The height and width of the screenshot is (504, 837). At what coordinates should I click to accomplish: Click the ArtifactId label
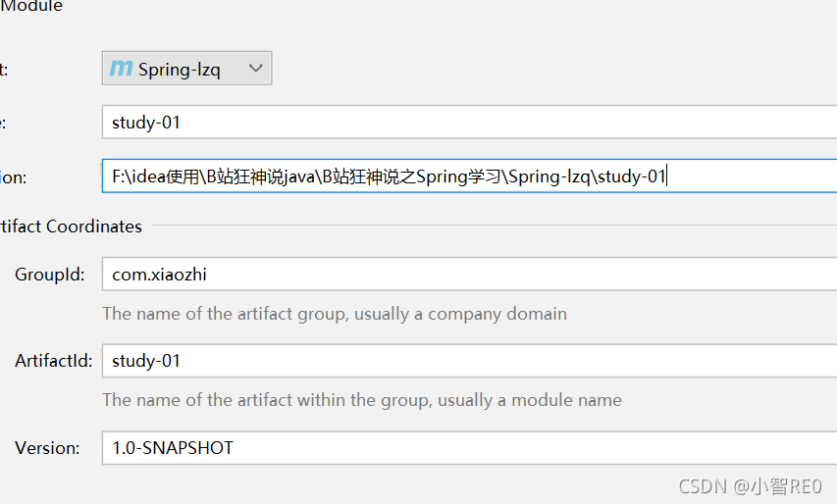[x=53, y=361]
